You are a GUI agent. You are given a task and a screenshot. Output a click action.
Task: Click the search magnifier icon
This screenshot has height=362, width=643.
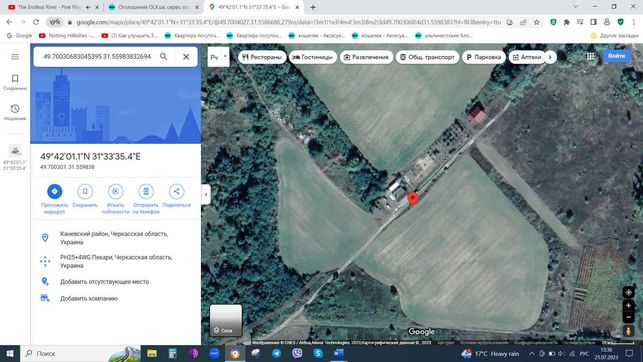click(x=164, y=57)
